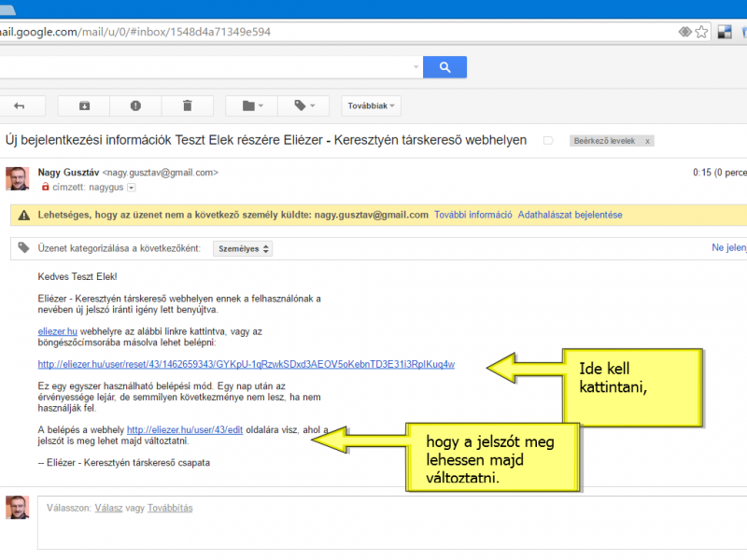
Task: Expand search options arrow in search box
Action: [x=416, y=67]
